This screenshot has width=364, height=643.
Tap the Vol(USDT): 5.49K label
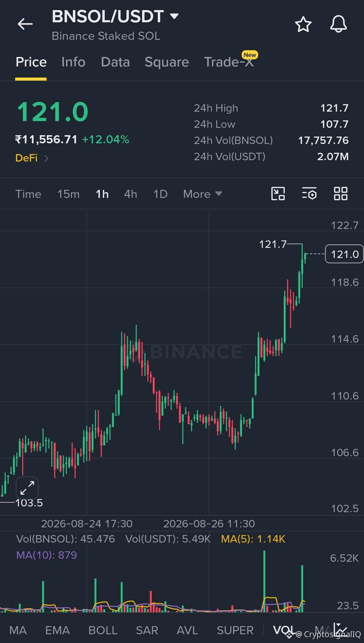coord(168,539)
